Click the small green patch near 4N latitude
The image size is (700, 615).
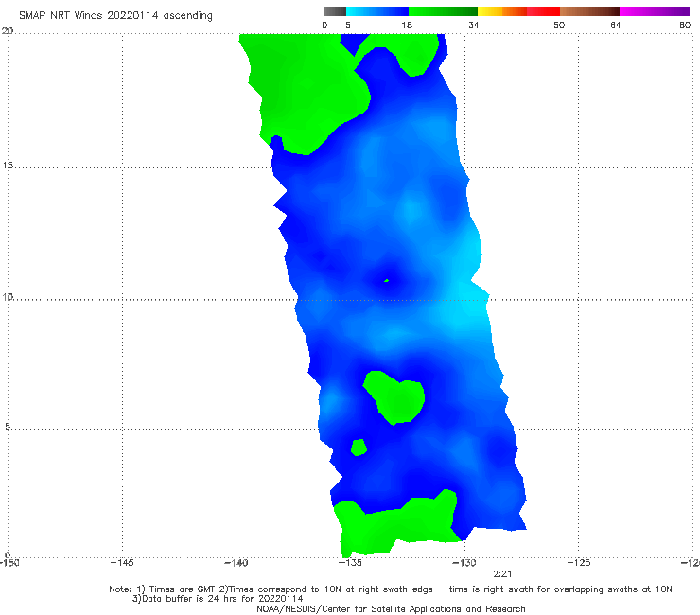tap(359, 448)
